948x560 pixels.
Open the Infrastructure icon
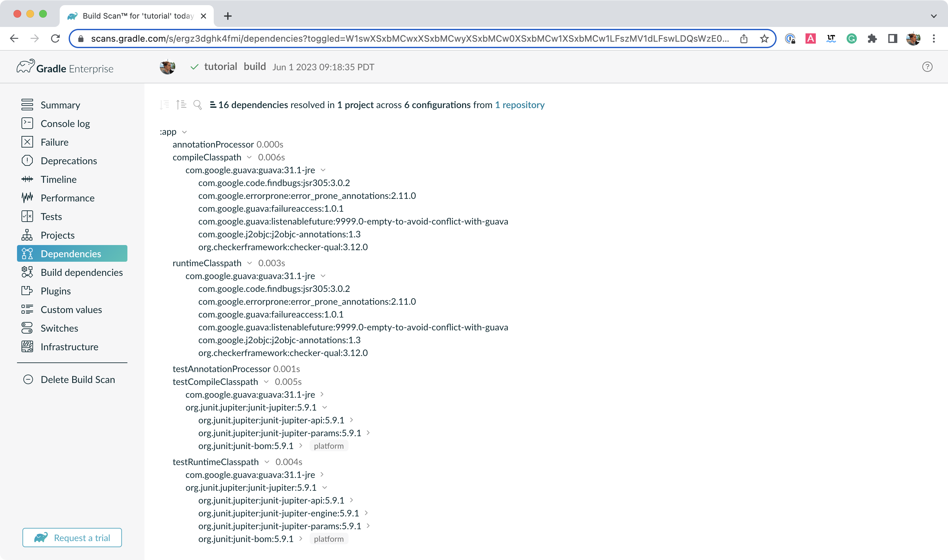[27, 346]
